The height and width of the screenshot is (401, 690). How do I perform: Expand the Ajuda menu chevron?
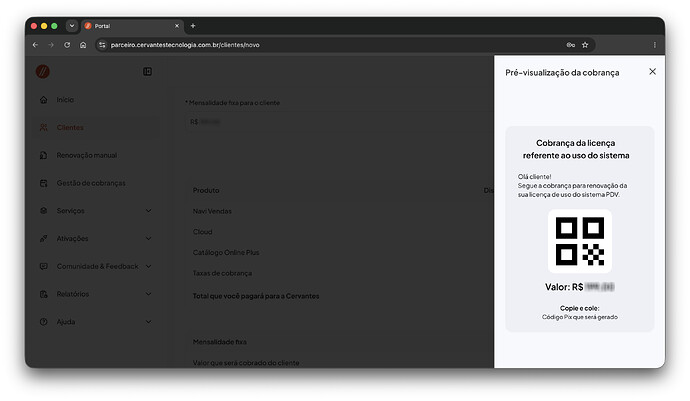pos(148,321)
